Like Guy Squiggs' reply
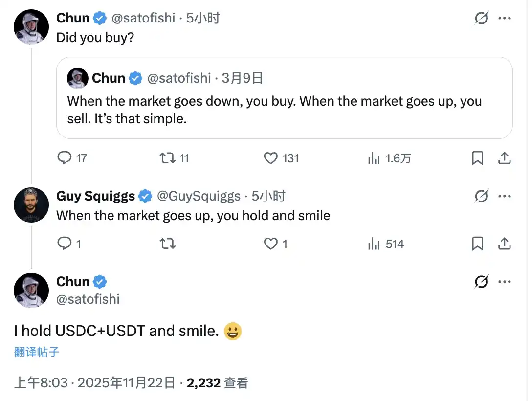 (x=270, y=244)
